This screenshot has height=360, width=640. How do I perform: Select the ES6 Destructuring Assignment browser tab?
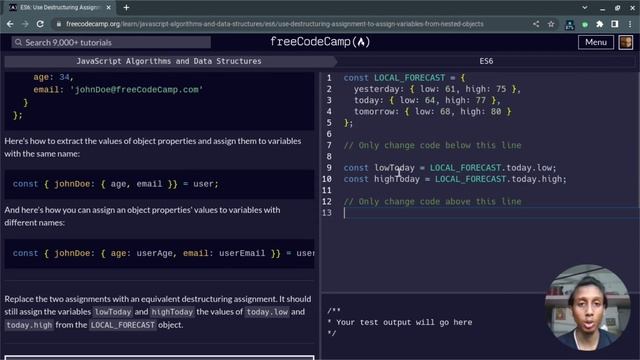point(60,7)
